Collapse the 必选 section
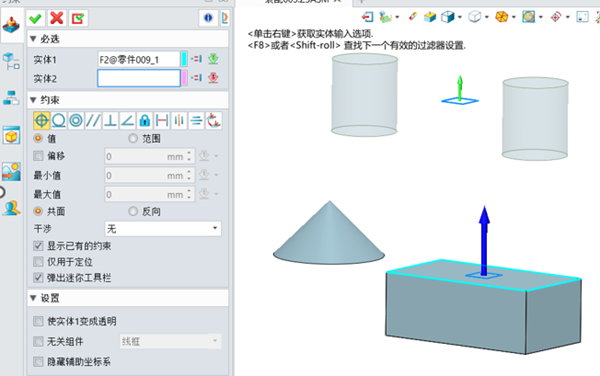The image size is (600, 376). [33, 39]
